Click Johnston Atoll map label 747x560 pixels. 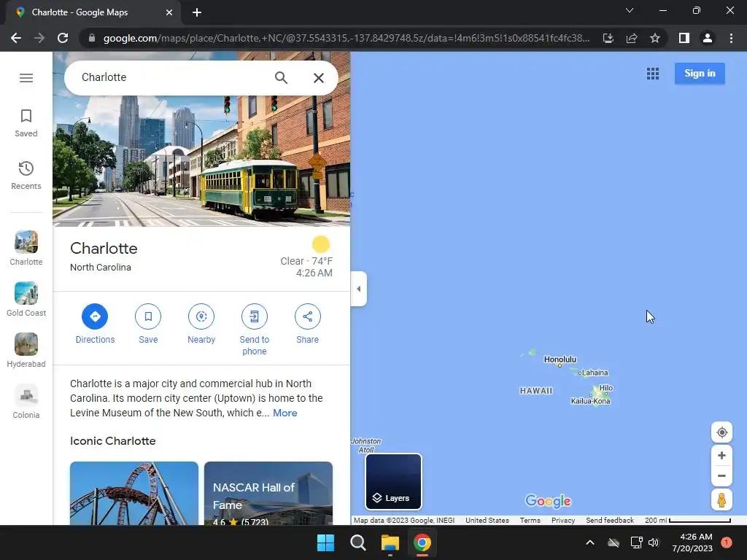[x=366, y=446]
